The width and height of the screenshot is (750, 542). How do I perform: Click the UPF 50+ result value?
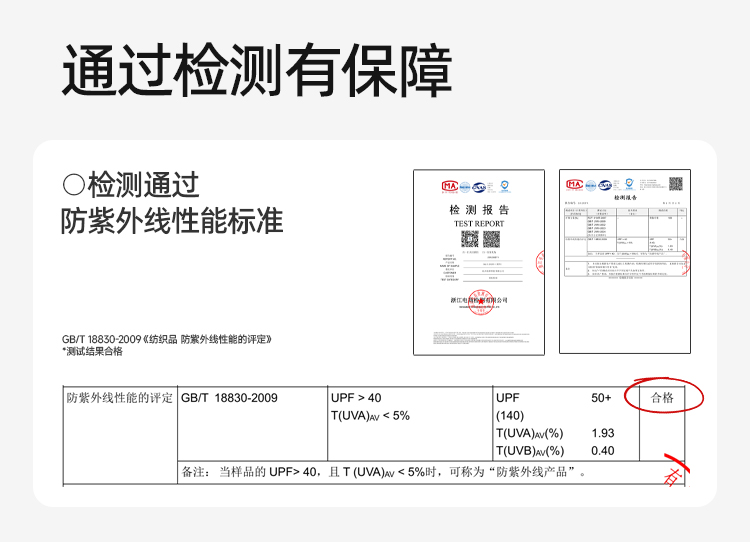click(x=601, y=398)
